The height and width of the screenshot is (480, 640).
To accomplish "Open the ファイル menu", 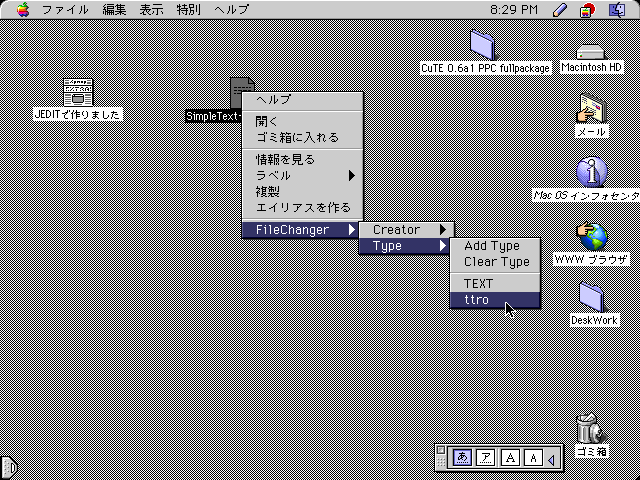I will 65,9.
